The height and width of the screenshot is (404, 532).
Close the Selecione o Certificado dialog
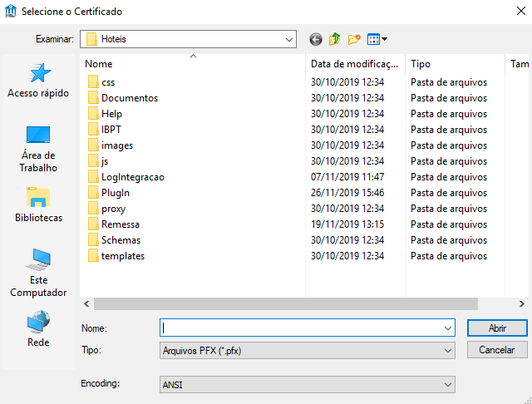[x=521, y=11]
